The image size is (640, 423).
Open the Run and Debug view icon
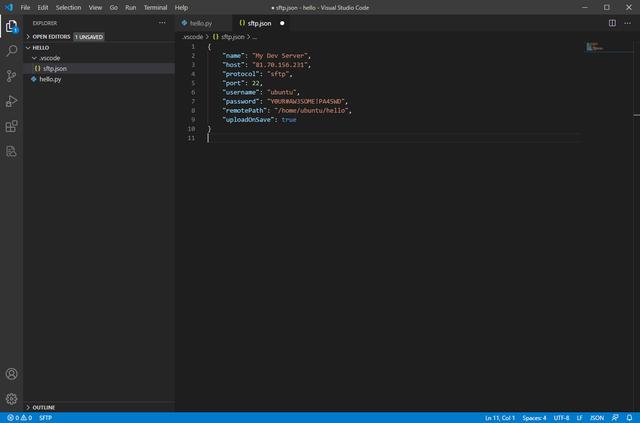[11, 101]
